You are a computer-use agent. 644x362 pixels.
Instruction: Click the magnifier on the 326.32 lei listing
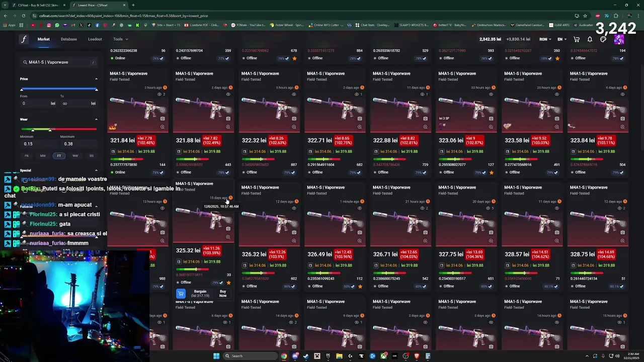pyautogui.click(x=294, y=241)
